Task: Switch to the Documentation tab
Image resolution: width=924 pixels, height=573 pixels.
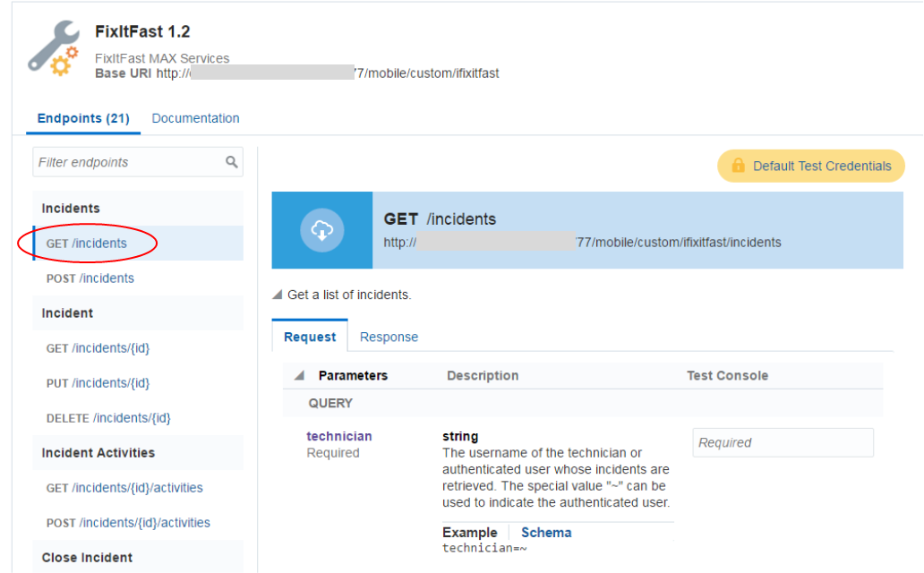Action: pyautogui.click(x=196, y=118)
